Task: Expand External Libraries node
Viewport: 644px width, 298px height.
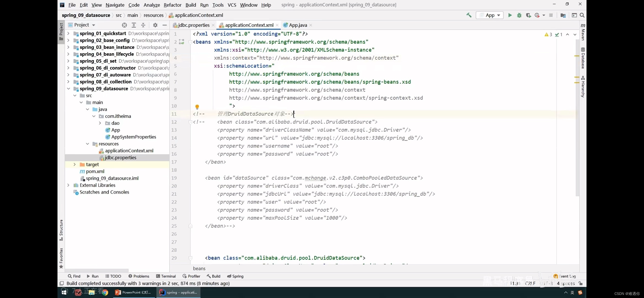Action: tap(68, 185)
